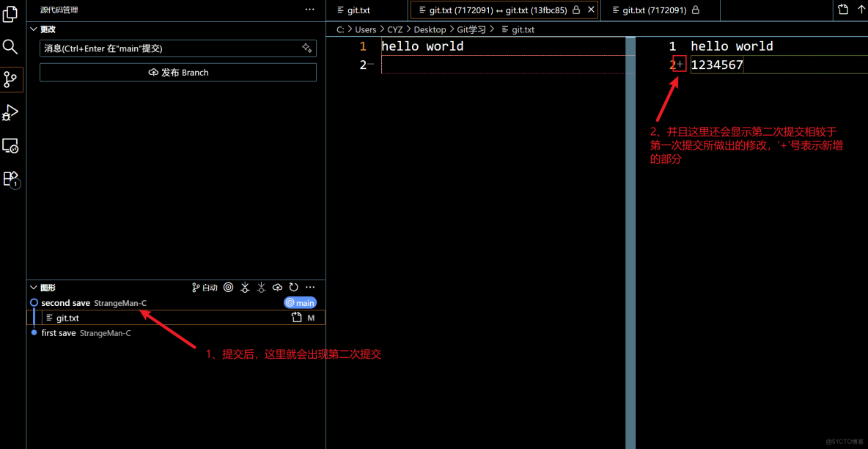Refresh the git graph view
The width and height of the screenshot is (868, 449).
click(x=293, y=287)
